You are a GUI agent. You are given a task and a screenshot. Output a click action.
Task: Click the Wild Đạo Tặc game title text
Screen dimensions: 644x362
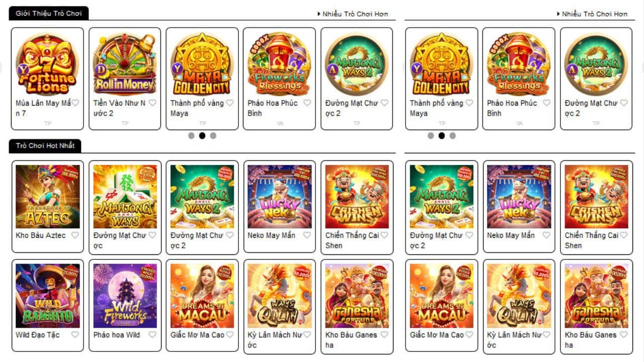pyautogui.click(x=38, y=335)
